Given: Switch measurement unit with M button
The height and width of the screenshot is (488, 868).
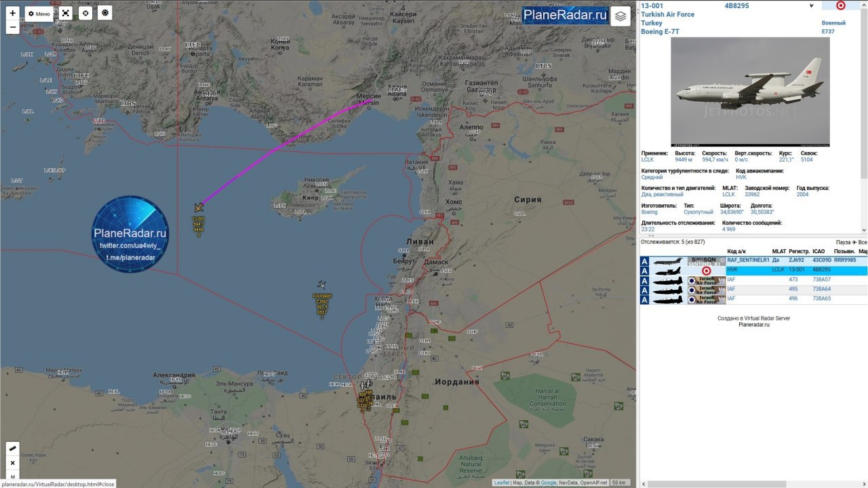Looking at the screenshot, I should pyautogui.click(x=13, y=477).
